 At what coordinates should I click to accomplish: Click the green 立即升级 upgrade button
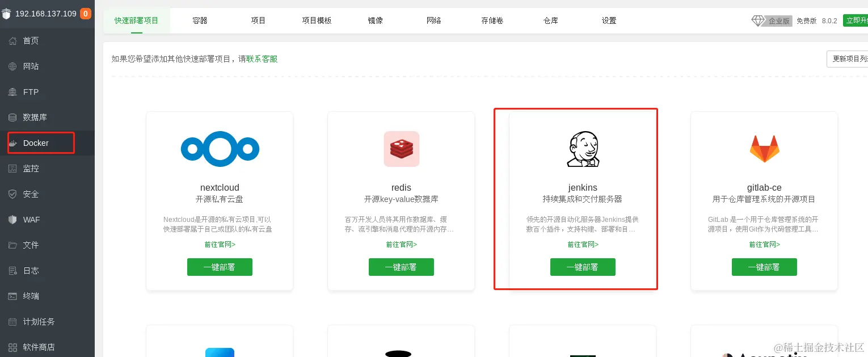tap(856, 20)
